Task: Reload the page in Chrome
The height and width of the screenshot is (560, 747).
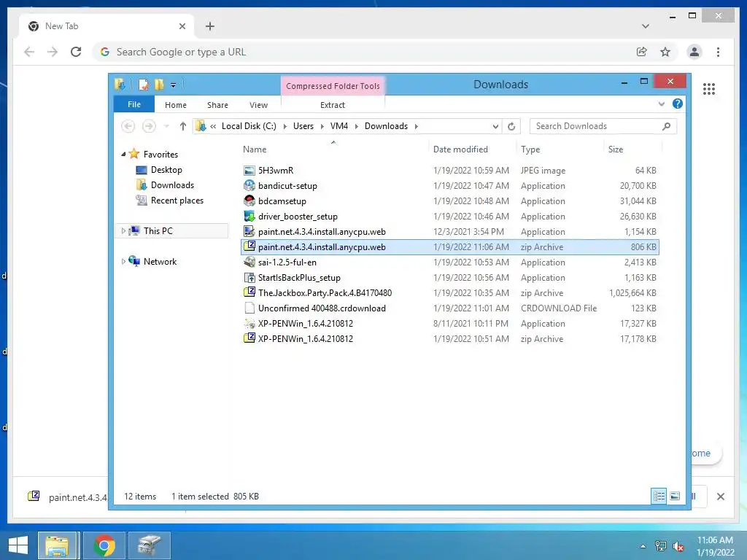Action: [x=76, y=52]
